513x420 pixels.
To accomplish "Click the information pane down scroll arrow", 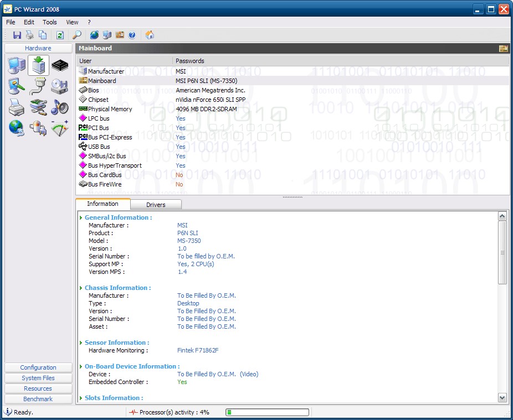I will 502,397.
